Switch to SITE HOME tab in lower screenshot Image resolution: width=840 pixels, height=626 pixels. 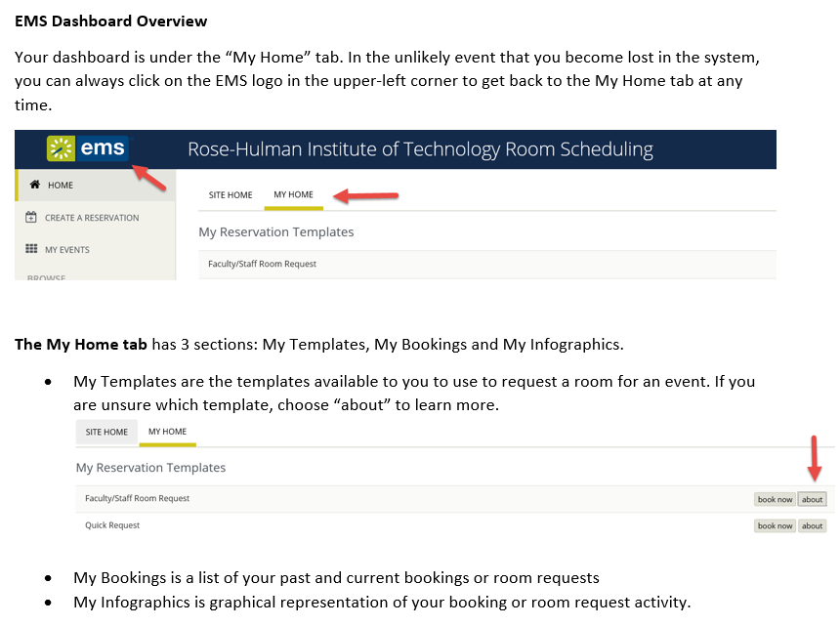(x=106, y=433)
